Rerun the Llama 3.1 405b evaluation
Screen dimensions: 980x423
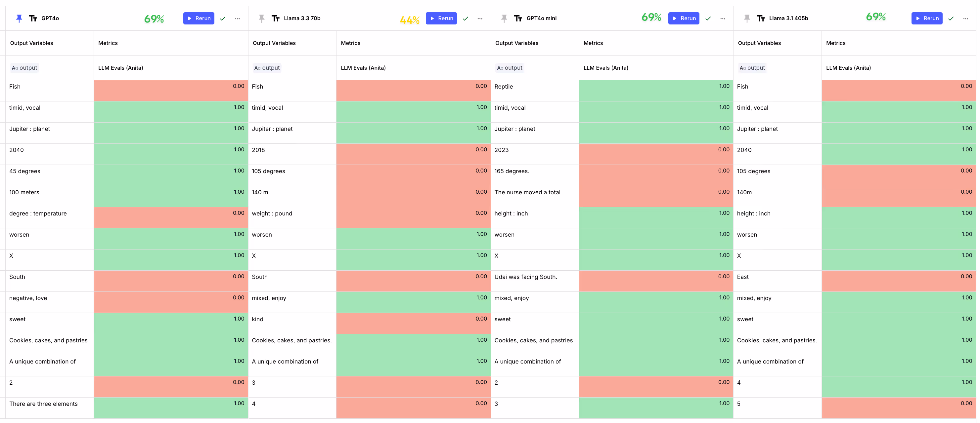point(927,18)
